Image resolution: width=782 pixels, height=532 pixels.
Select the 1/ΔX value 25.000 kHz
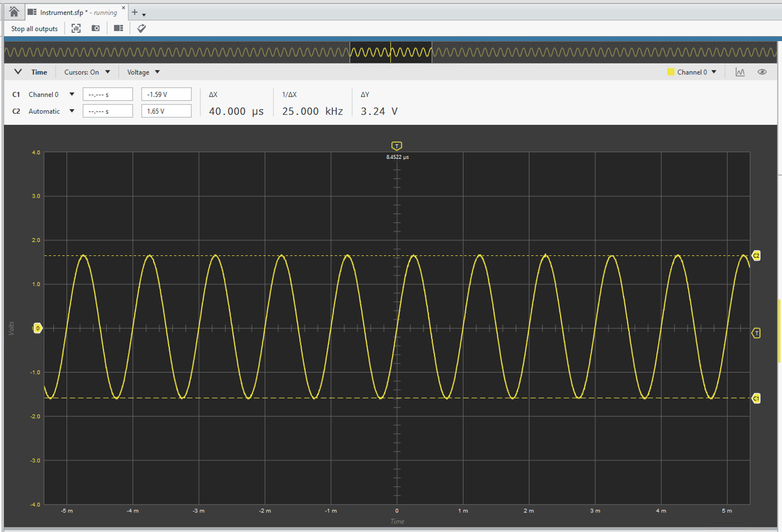click(313, 111)
